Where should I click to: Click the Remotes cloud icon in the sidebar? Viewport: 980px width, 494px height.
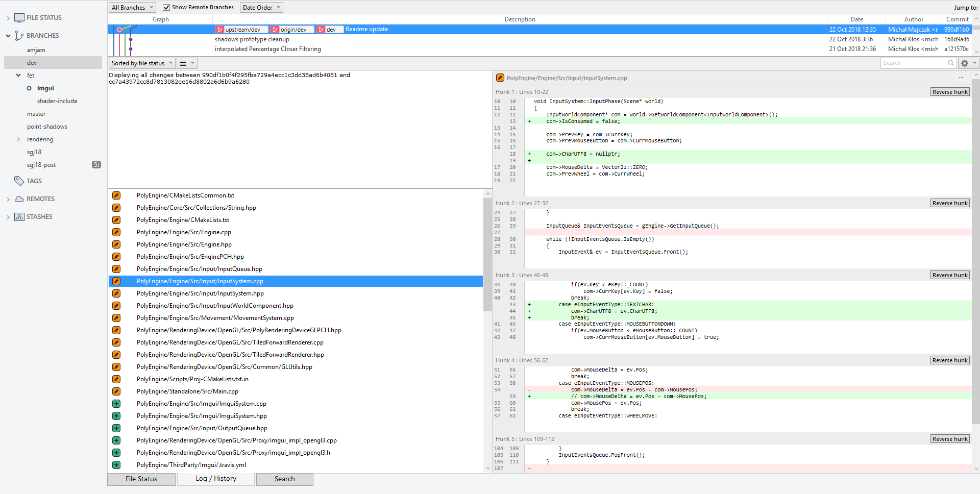(19, 199)
